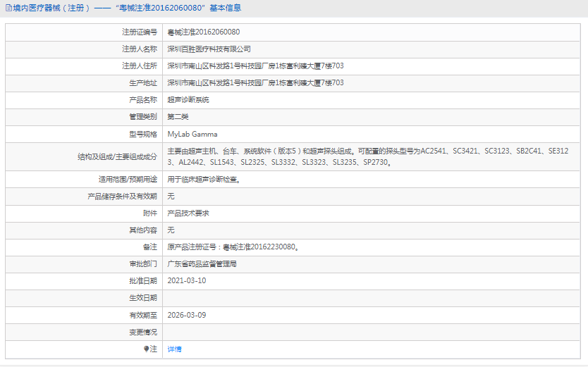Select the composition text listing probe models

(x=368, y=156)
